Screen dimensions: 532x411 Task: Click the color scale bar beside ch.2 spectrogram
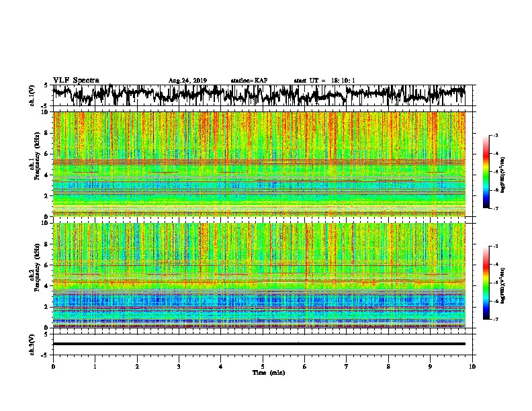(486, 283)
